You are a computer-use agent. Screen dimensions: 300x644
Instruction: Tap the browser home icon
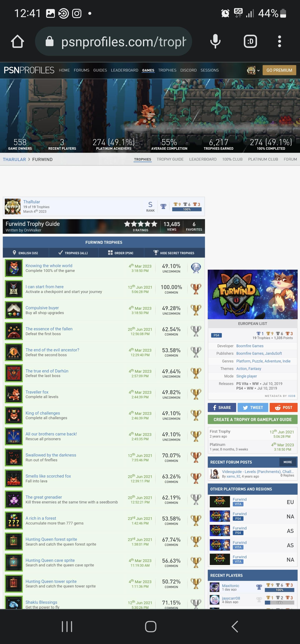[x=17, y=41]
